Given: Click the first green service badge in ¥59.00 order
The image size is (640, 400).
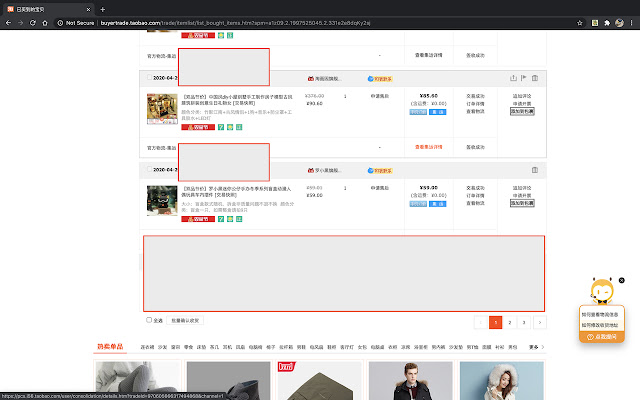Looking at the screenshot, I should point(221,219).
